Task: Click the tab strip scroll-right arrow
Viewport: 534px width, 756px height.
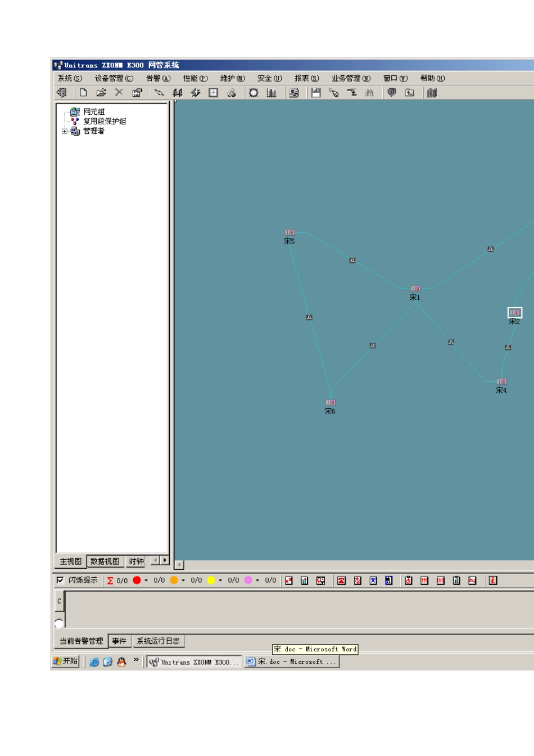Action: 164,560
